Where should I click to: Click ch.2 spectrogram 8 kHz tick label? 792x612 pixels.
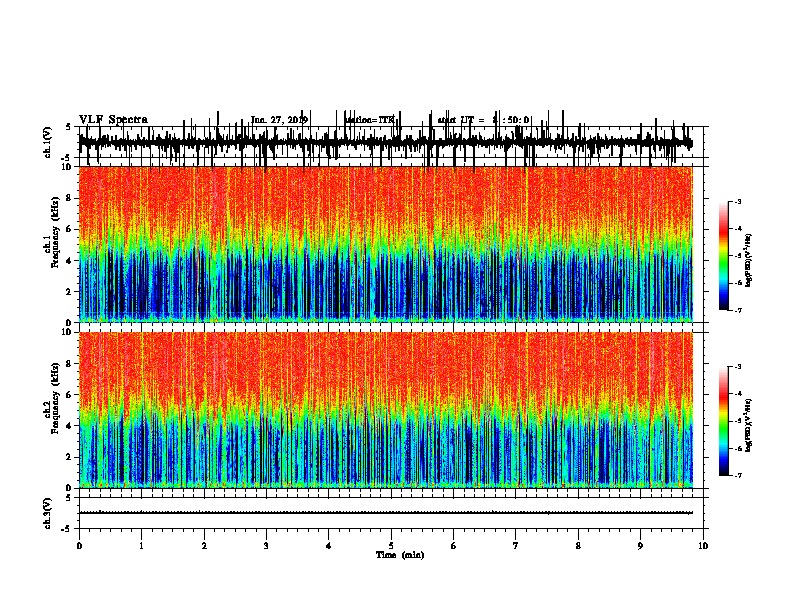pyautogui.click(x=70, y=364)
